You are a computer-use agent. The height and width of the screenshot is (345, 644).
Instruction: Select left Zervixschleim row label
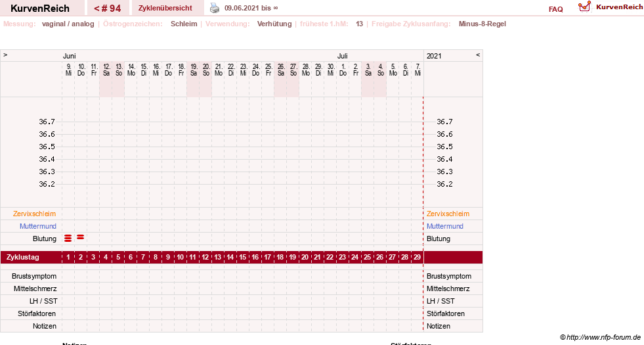[35, 214]
